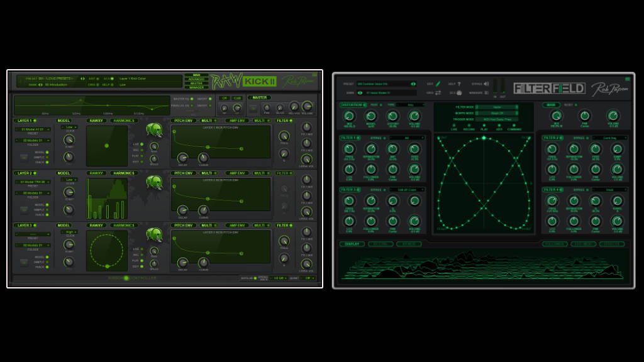Open FilterField Trigger Mode dropdown
Screen dimensions: 644x362
pos(497,119)
